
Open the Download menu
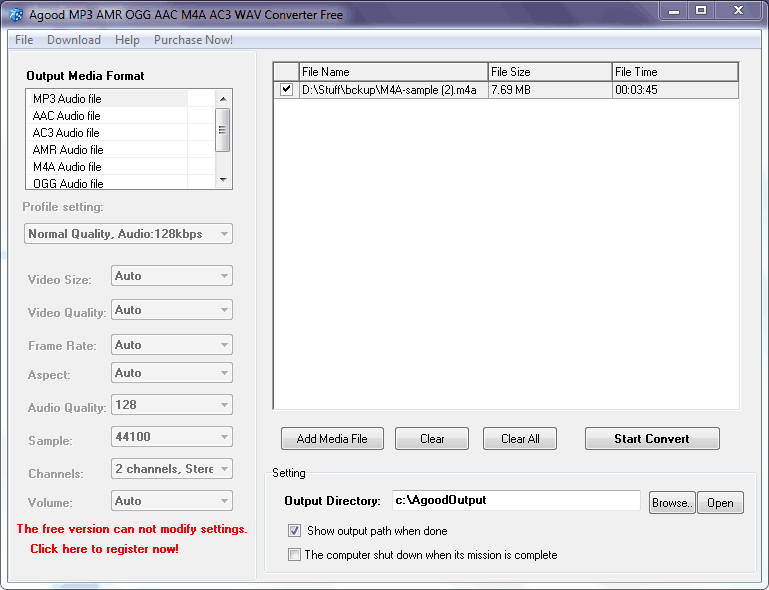point(74,40)
